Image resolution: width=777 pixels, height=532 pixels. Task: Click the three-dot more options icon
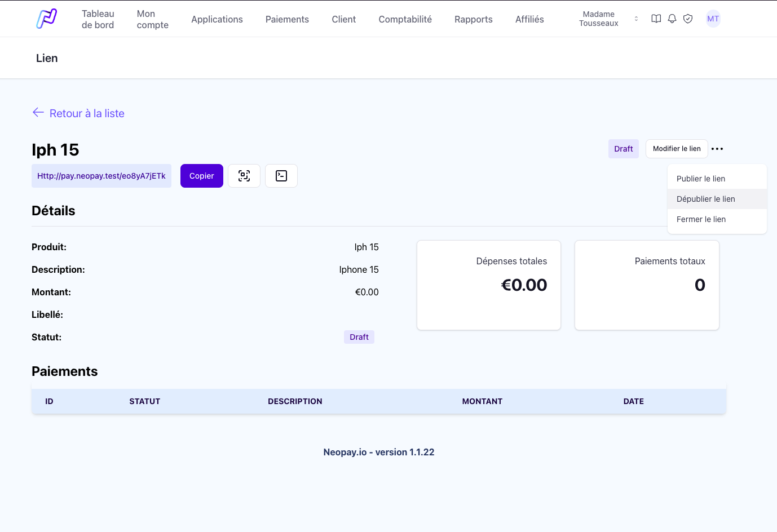click(x=717, y=149)
